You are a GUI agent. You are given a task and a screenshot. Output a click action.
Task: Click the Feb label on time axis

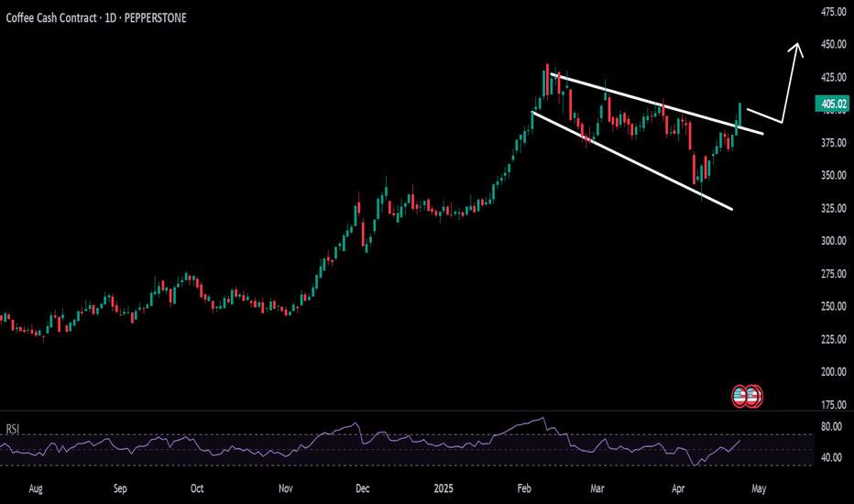pos(524,488)
